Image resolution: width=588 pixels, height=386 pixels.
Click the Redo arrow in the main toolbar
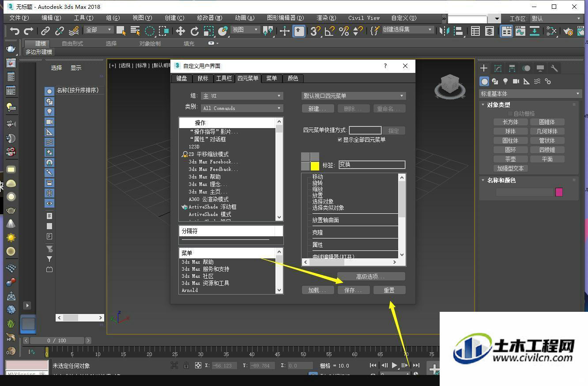(29, 31)
